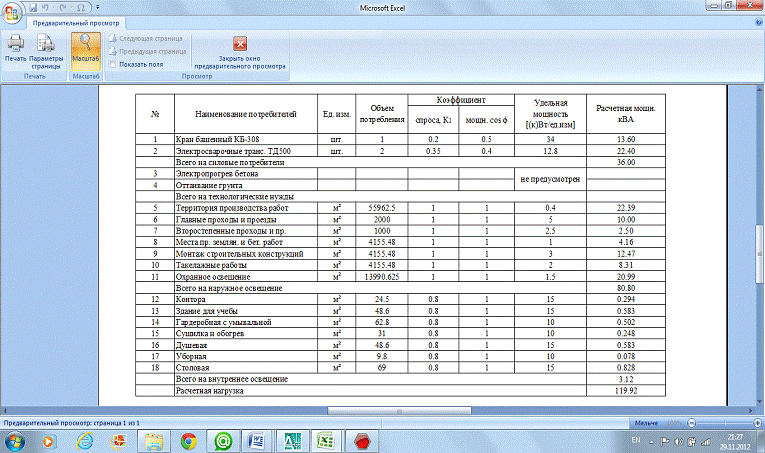Click Save icon in quick access toolbar
The height and width of the screenshot is (453, 765).
point(33,7)
